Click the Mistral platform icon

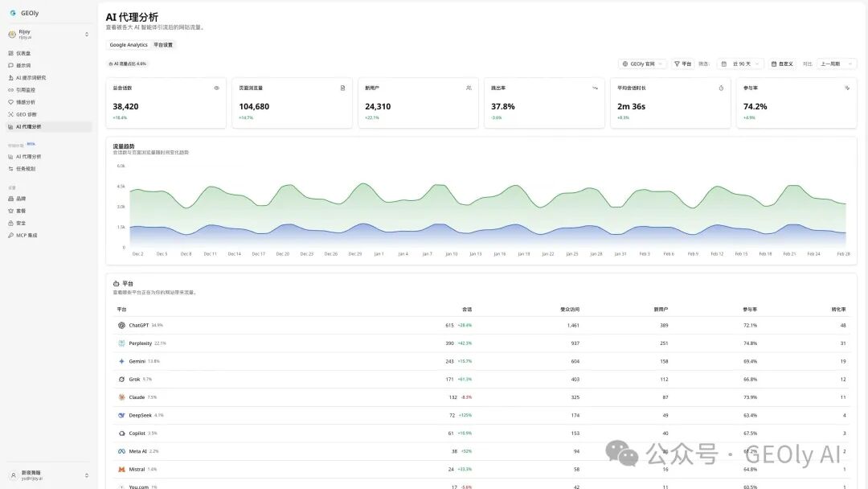(x=122, y=469)
